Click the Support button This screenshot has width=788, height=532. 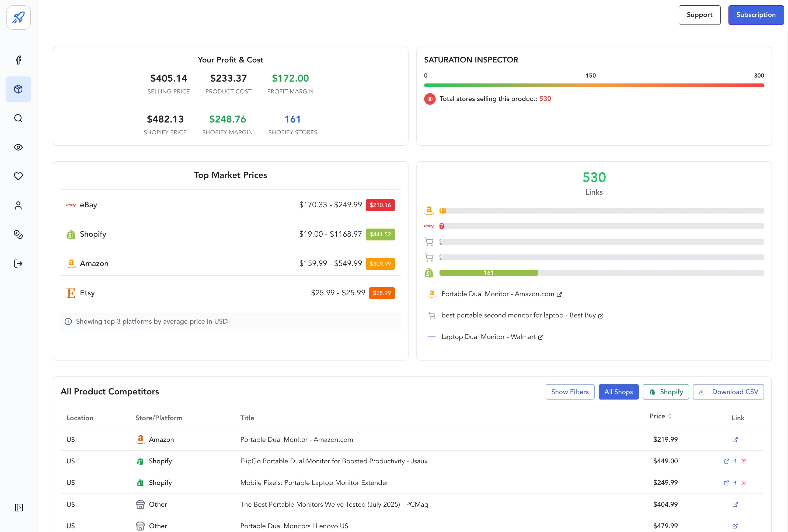pos(699,15)
